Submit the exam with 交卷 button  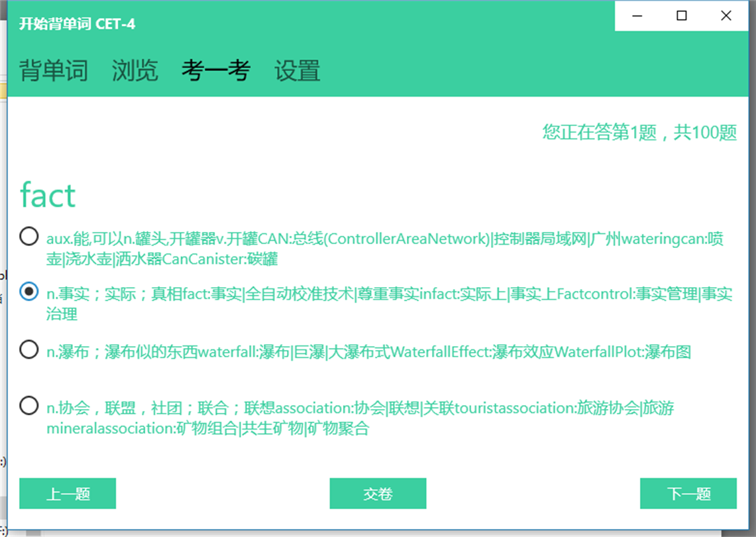tap(378, 493)
